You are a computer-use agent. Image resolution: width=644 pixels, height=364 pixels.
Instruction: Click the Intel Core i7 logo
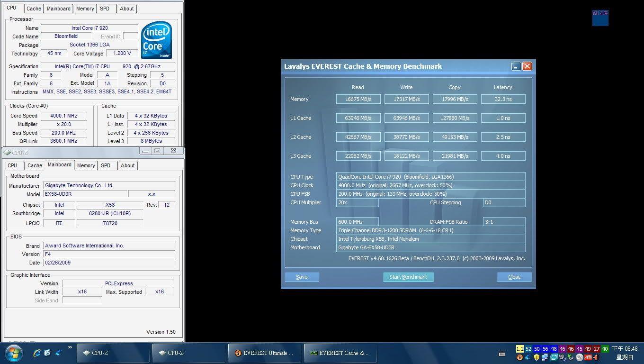[x=157, y=40]
